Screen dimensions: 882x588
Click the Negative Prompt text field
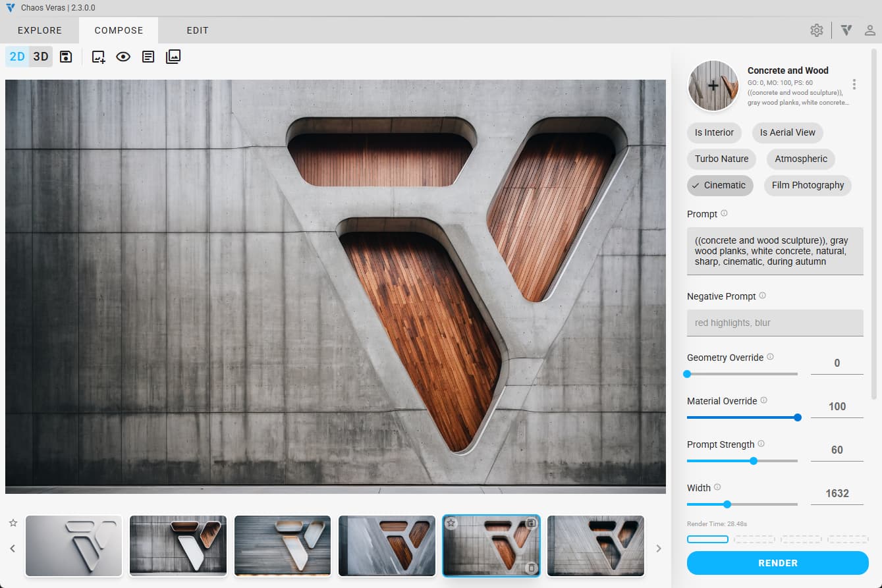pos(775,323)
